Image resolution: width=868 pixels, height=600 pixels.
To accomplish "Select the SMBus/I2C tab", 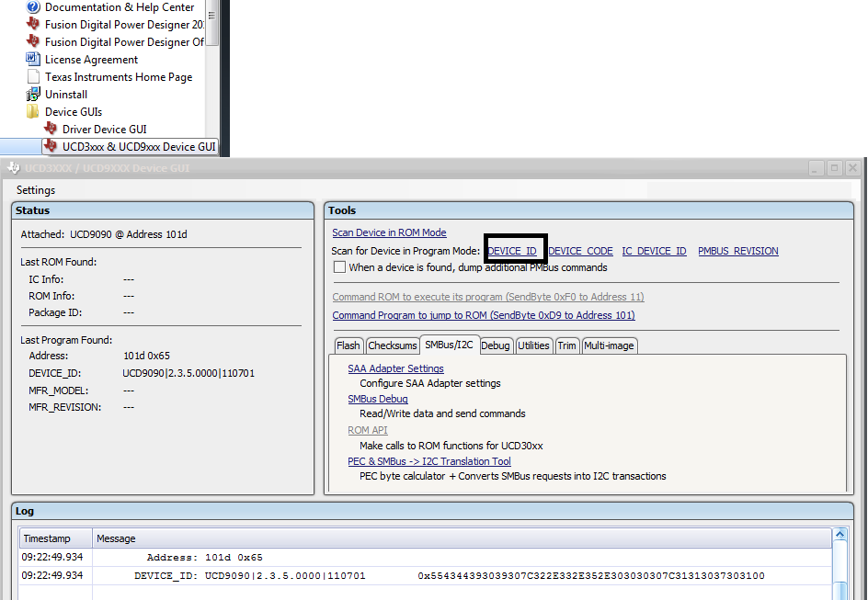I will point(449,345).
